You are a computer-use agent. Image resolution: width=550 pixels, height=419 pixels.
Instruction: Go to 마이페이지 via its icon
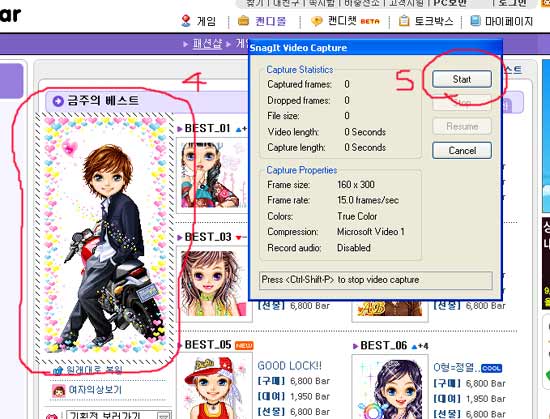coord(475,21)
